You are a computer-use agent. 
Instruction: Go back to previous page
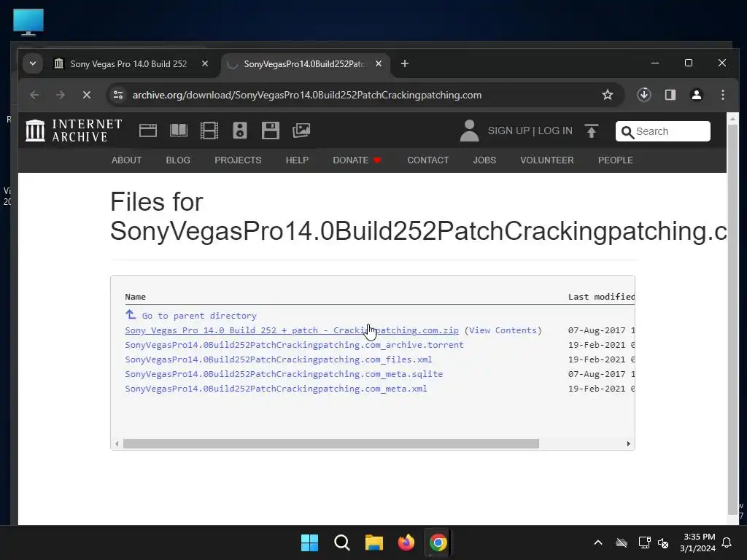click(x=34, y=95)
